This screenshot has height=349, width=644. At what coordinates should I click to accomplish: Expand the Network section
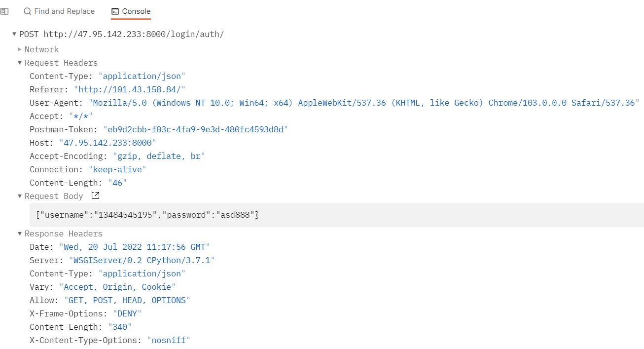20,49
